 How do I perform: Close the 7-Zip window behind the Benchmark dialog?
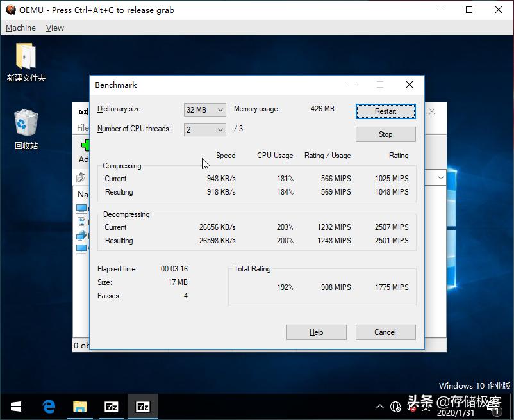[x=432, y=111]
